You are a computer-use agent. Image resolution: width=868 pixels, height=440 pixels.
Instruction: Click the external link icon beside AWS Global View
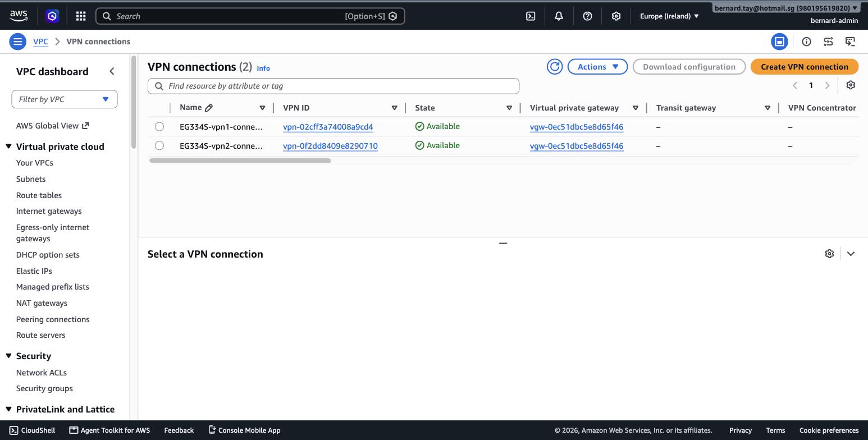(x=85, y=126)
